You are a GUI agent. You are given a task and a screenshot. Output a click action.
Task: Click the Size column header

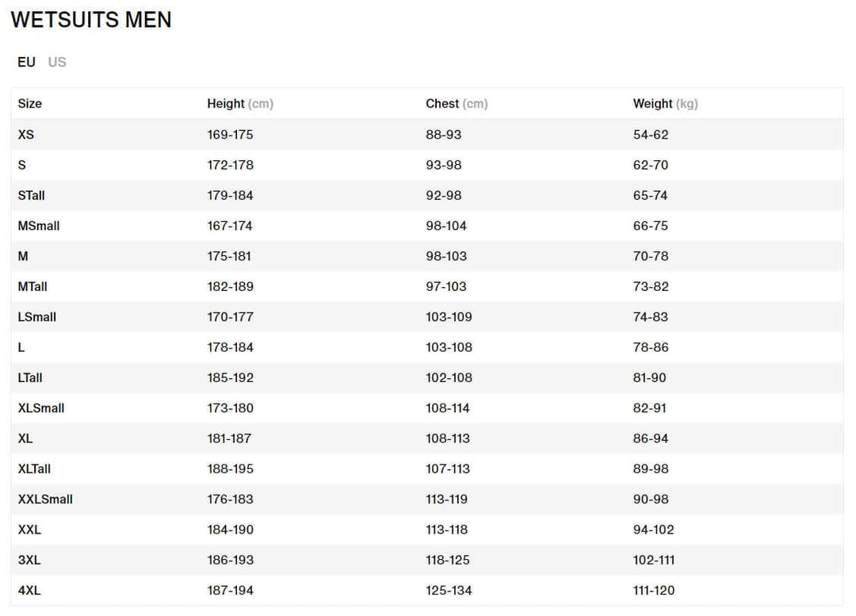tap(30, 104)
